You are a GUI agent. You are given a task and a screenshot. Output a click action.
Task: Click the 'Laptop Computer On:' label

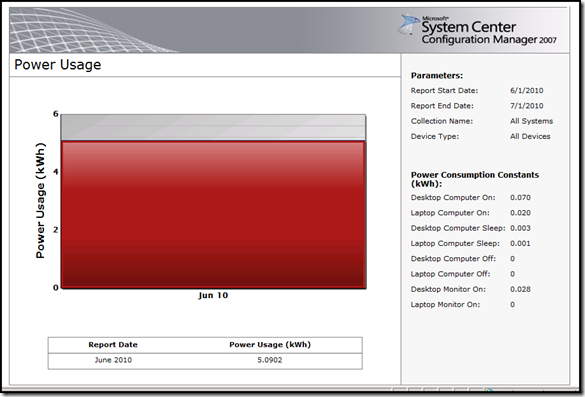click(x=450, y=213)
